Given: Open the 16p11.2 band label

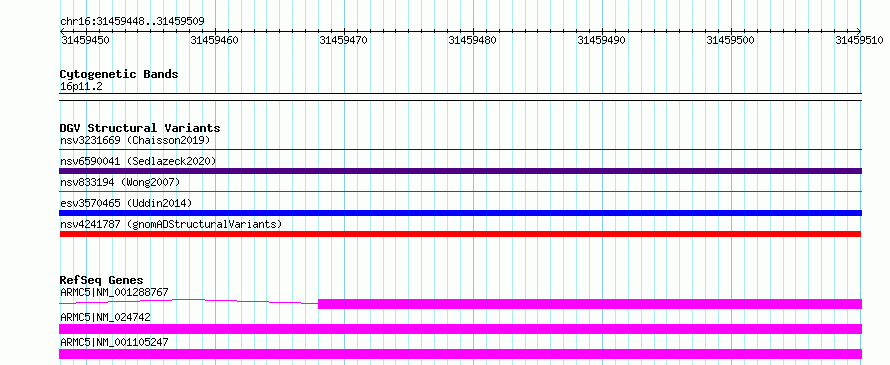Looking at the screenshot, I should pos(81,87).
